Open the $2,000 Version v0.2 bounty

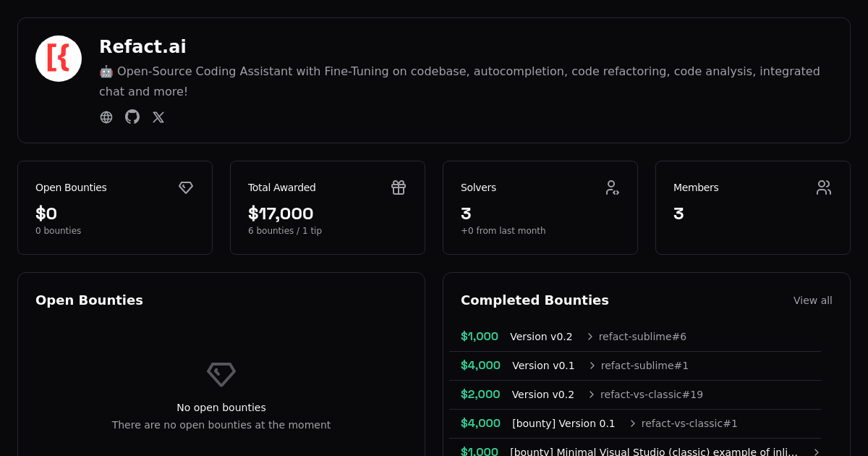point(542,394)
